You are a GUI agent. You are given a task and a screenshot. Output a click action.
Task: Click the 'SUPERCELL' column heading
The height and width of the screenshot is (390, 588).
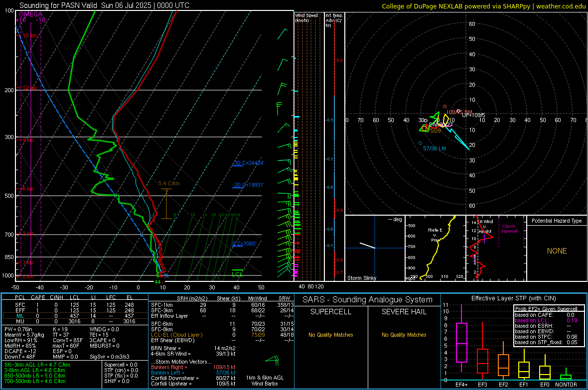point(331,312)
